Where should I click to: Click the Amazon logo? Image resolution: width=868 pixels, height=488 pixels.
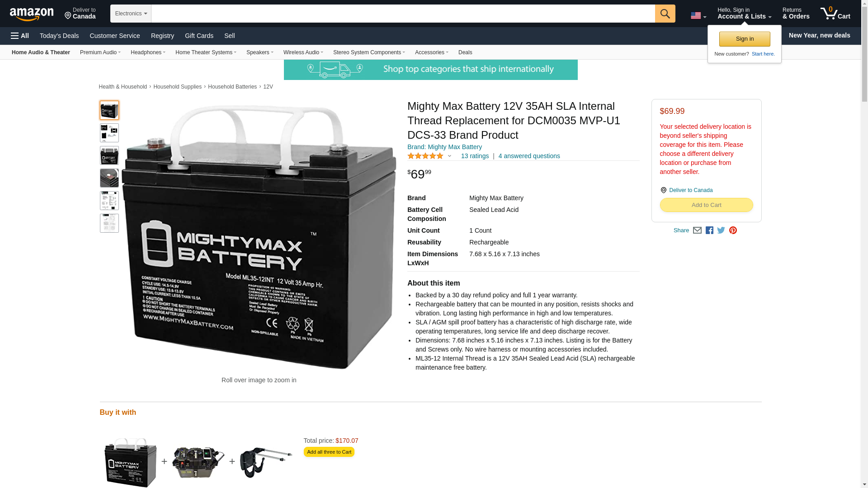point(32,14)
